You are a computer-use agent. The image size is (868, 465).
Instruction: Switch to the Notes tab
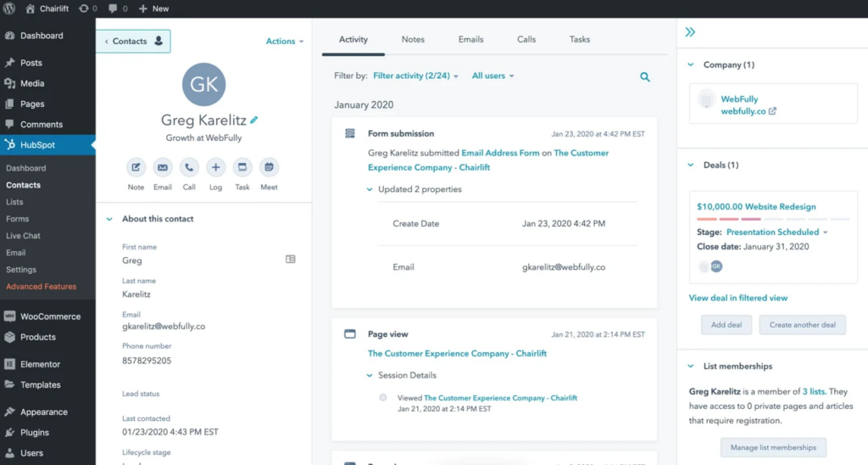coord(413,40)
